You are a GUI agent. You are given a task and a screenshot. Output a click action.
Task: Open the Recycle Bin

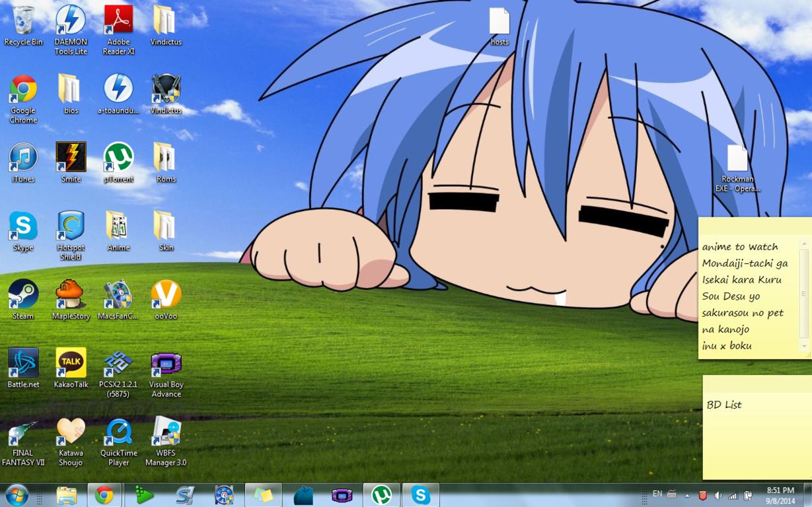23,21
